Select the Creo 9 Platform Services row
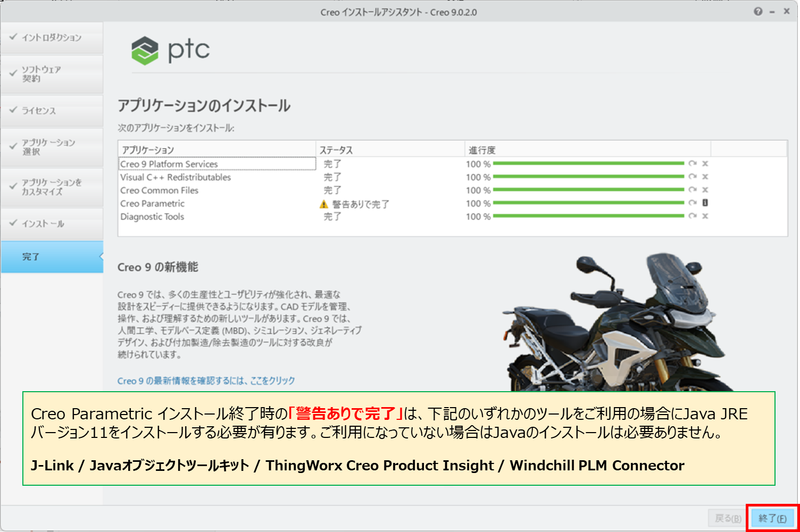 (x=217, y=164)
